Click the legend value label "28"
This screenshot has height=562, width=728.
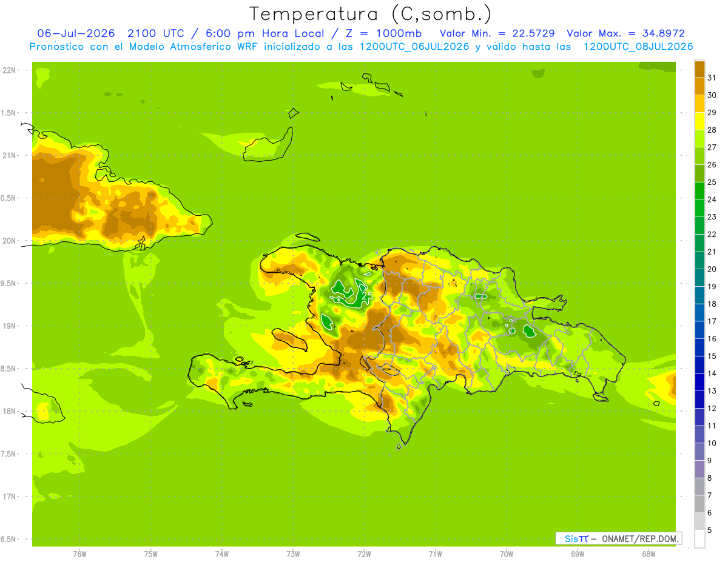(712, 130)
